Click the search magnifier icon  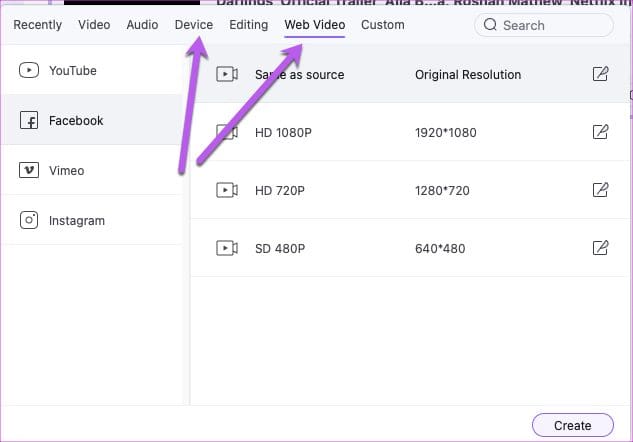click(x=490, y=25)
